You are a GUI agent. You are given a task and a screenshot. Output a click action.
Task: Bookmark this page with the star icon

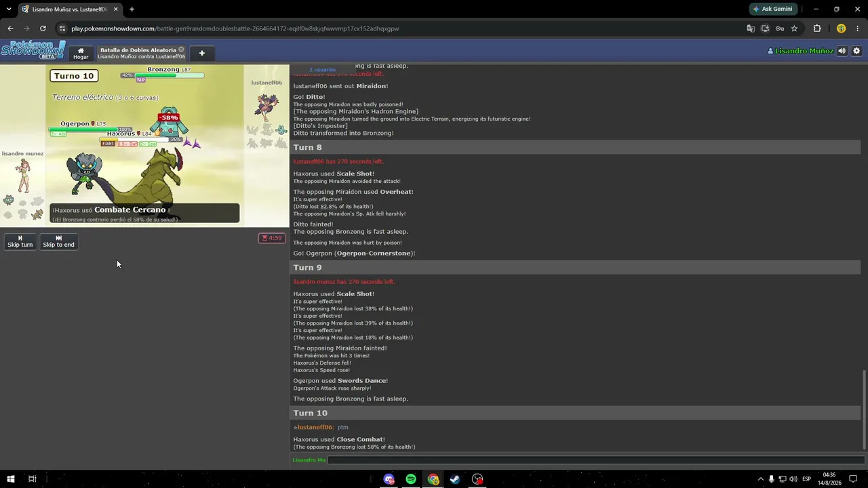tap(794, 28)
